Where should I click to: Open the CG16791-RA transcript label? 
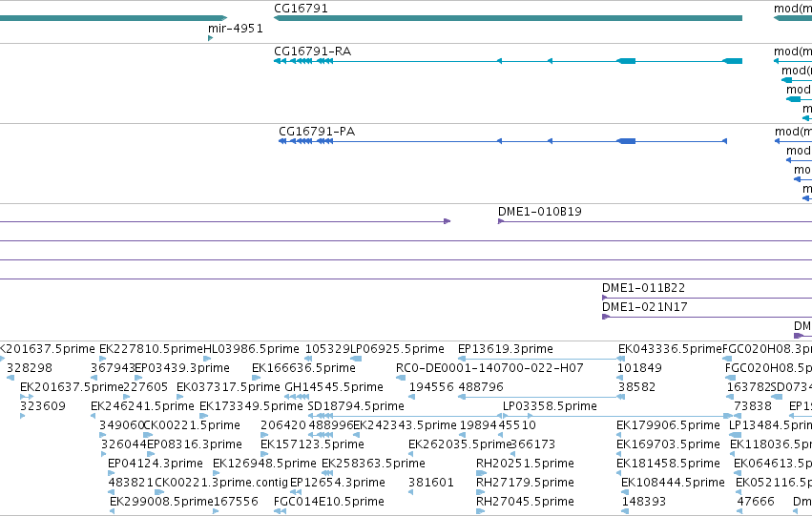point(312,52)
